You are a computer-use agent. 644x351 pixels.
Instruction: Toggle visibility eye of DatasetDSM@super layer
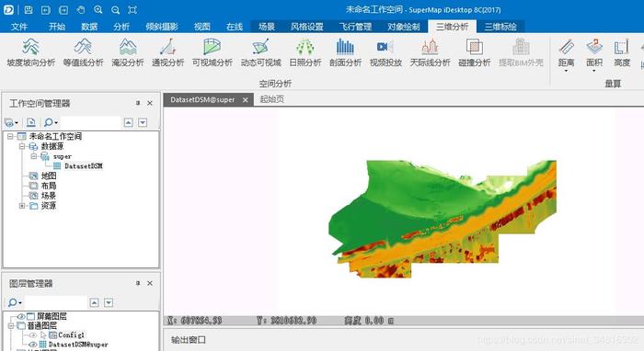(33, 345)
